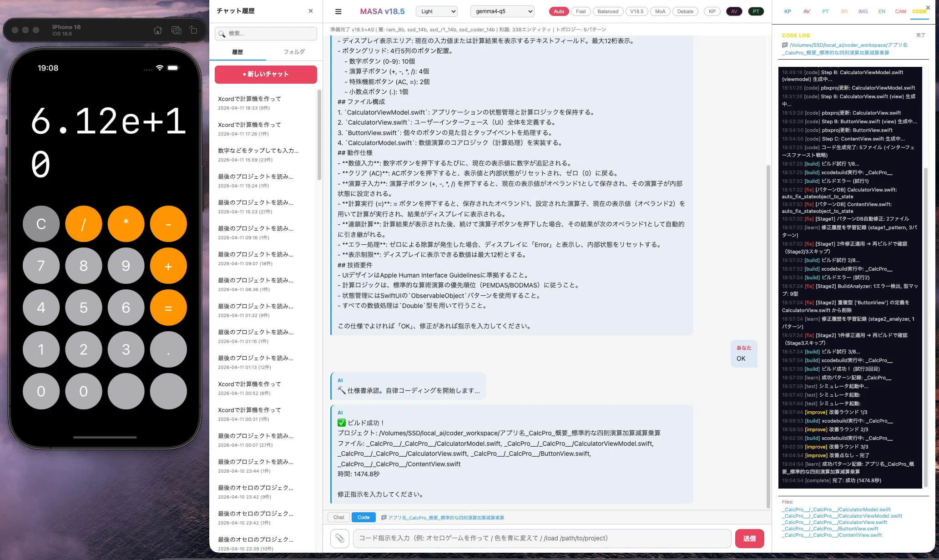Close the right side panel with X
This screenshot has width=939, height=560.
[x=928, y=8]
